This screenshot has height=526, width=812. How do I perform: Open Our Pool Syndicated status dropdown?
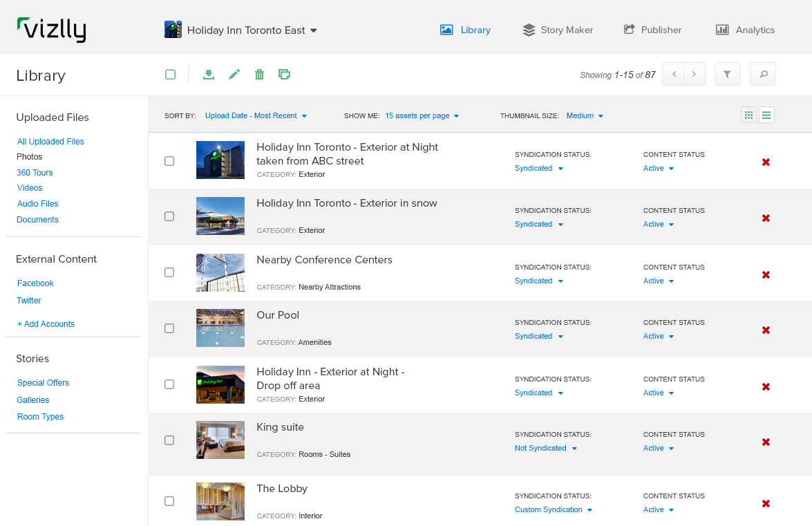click(x=539, y=337)
